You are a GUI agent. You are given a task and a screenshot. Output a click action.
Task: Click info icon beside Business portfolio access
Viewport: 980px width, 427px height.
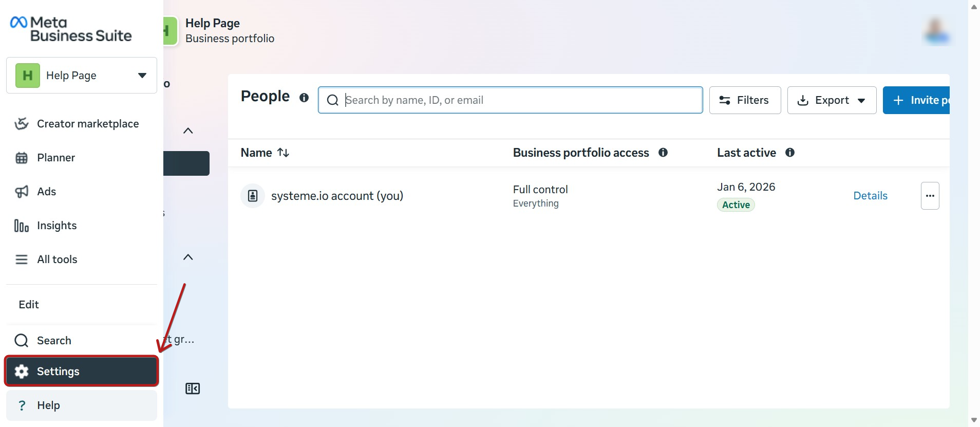tap(663, 153)
